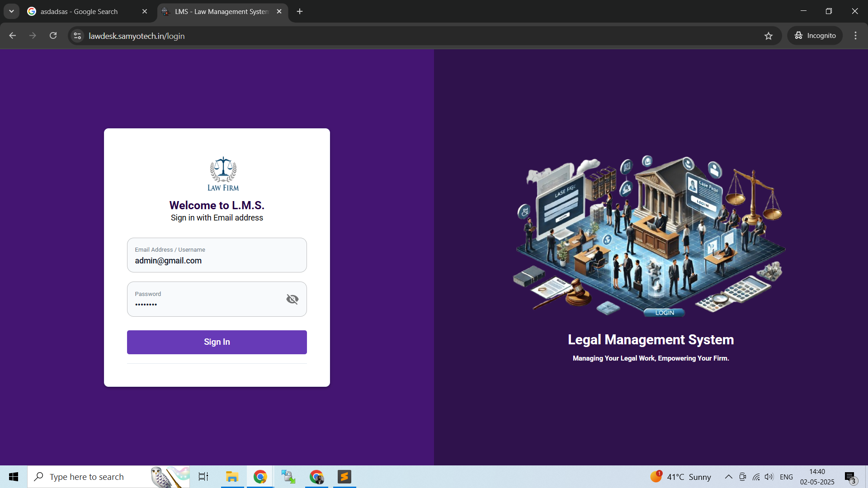Reload the login page
Image resolution: width=868 pixels, height=488 pixels.
coord(53,36)
